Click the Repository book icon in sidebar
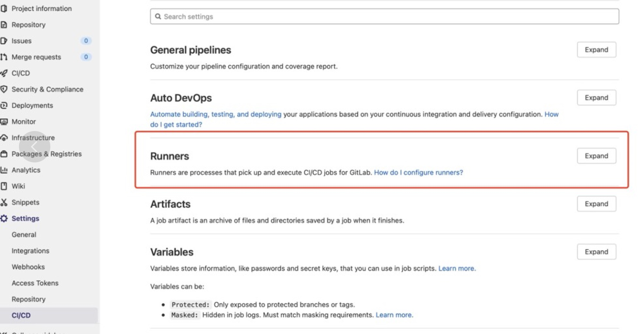The height and width of the screenshot is (334, 644). (x=4, y=25)
